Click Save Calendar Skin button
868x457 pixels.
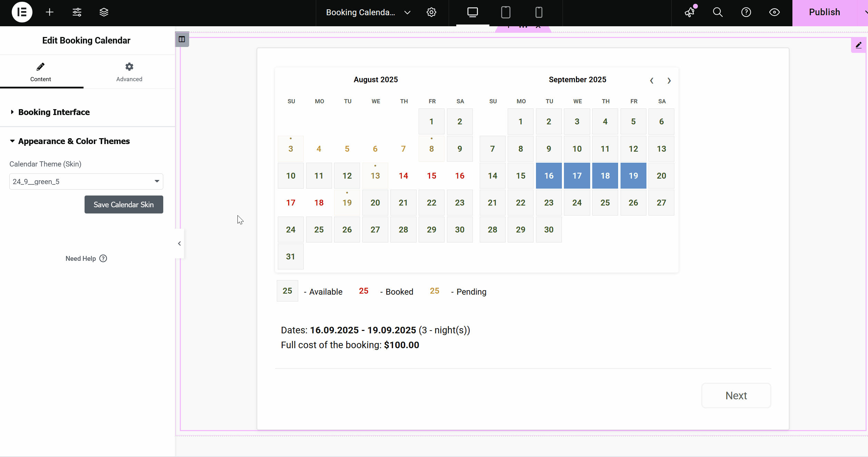pyautogui.click(x=124, y=204)
